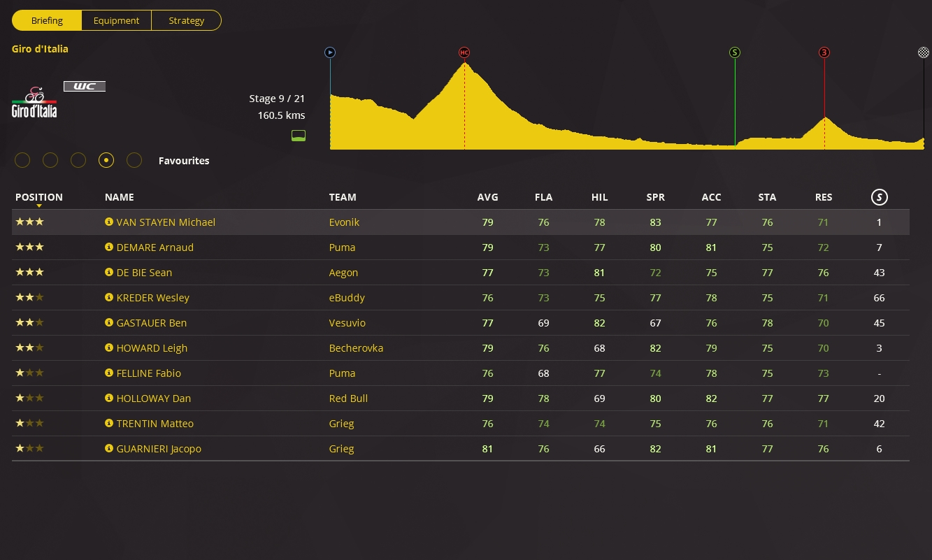Sort table by AVG column
932x560 pixels.
tap(487, 197)
